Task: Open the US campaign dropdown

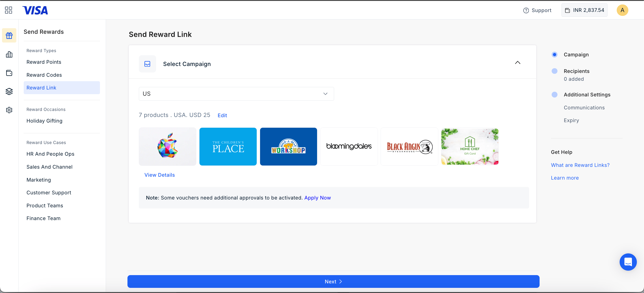Action: [x=236, y=94]
